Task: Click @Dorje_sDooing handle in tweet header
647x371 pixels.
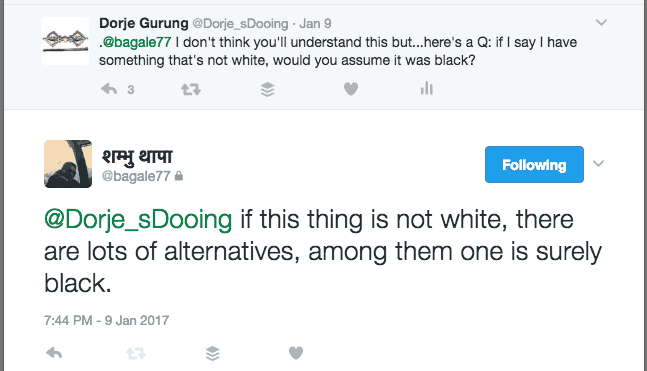Action: pyautogui.click(x=240, y=24)
